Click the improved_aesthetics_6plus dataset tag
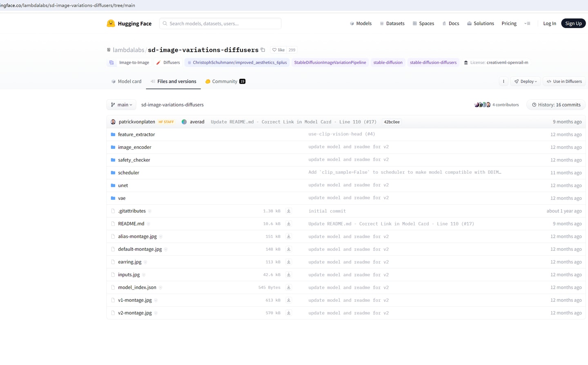The width and height of the screenshot is (588, 365). coord(237,63)
